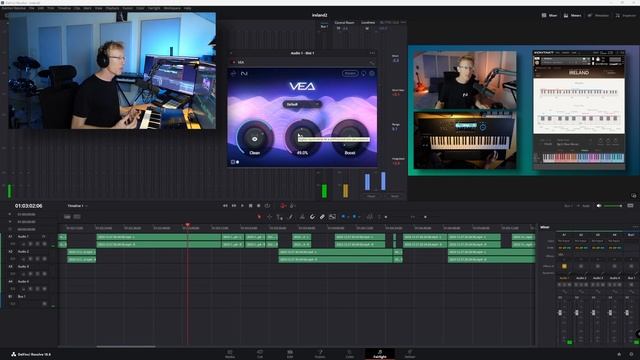Image resolution: width=640 pixels, height=360 pixels.
Task: Click the link clips icon
Action: [x=322, y=217]
